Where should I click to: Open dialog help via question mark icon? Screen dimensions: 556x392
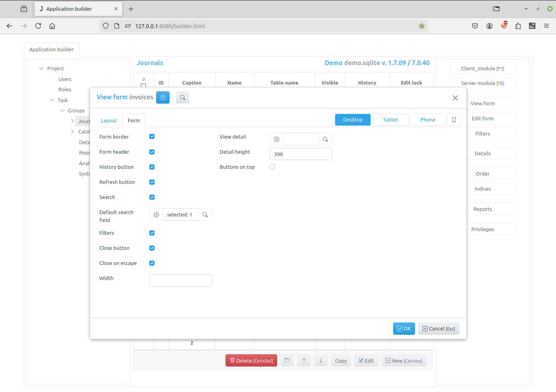pos(163,97)
